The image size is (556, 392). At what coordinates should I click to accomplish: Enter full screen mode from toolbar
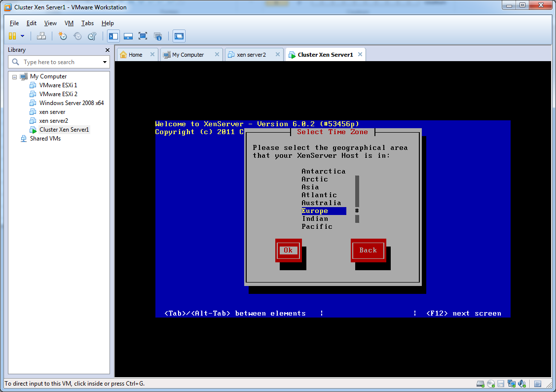pyautogui.click(x=143, y=36)
